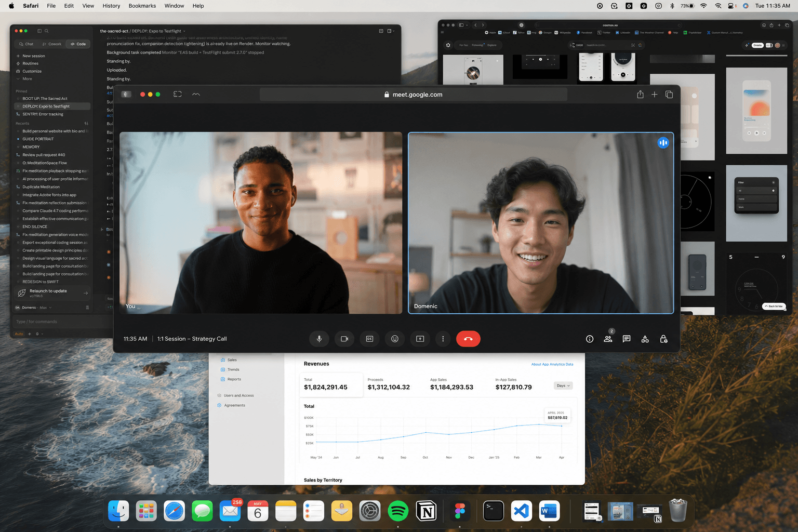
Task: Open the in-call chat panel in Meet
Action: click(x=627, y=339)
